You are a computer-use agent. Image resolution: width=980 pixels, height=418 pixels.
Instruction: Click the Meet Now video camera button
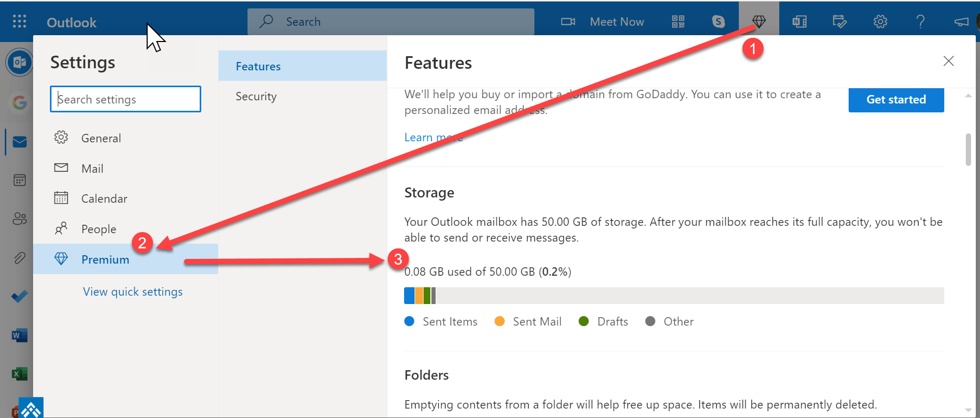tap(602, 22)
